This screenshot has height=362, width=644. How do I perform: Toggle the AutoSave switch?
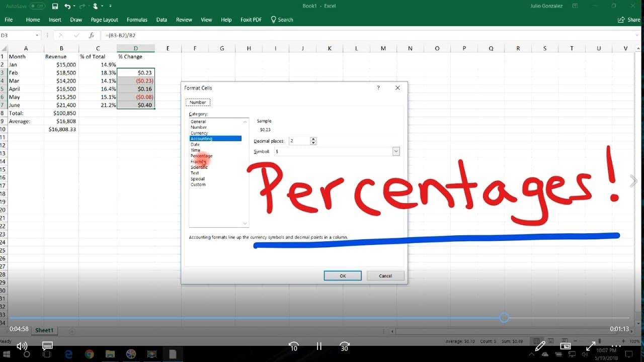(37, 6)
